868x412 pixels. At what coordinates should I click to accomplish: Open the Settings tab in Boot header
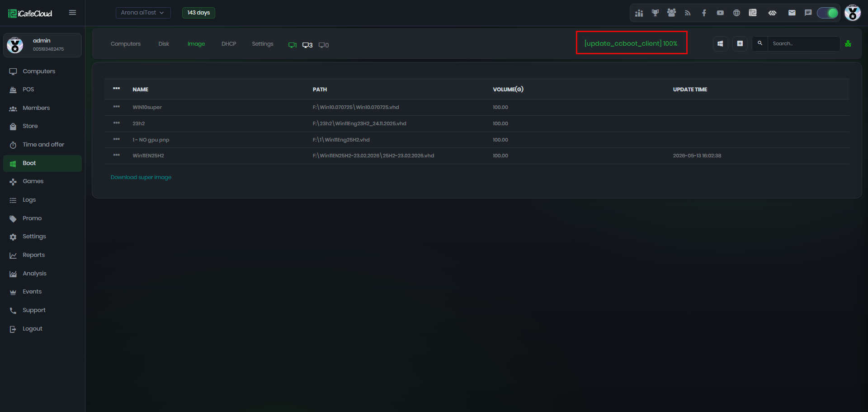coord(263,44)
